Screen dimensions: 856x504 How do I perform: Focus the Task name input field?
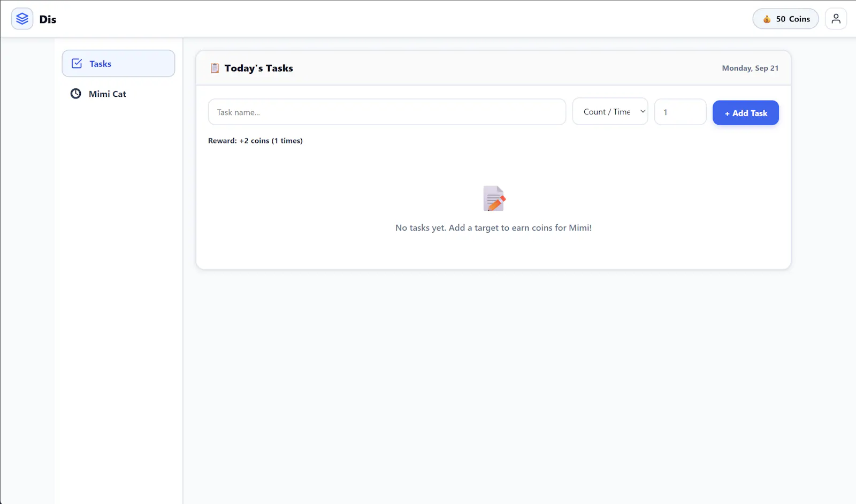(x=387, y=112)
